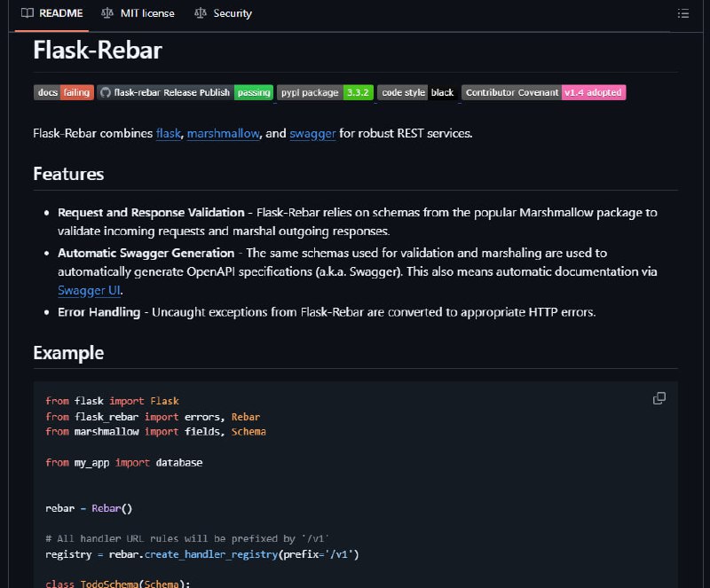The image size is (710, 588).
Task: Click 'Error Handling' bold text
Action: pyautogui.click(x=99, y=312)
